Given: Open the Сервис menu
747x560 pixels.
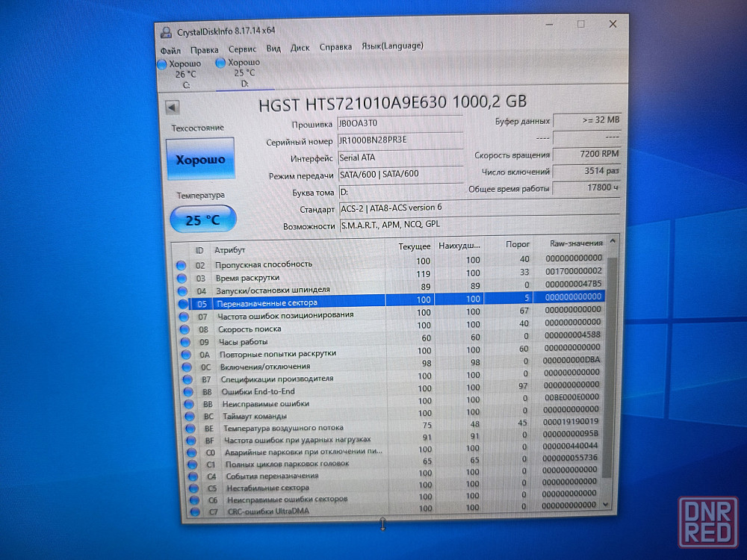Looking at the screenshot, I should pyautogui.click(x=242, y=49).
